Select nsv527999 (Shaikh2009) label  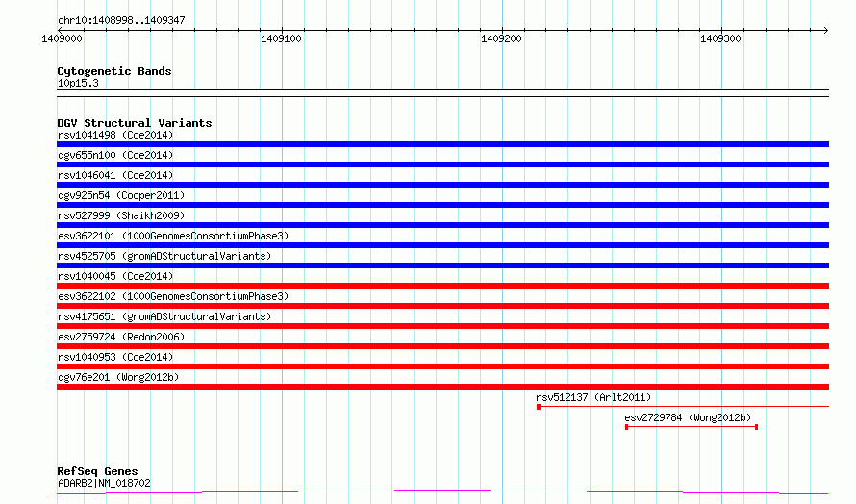(121, 215)
